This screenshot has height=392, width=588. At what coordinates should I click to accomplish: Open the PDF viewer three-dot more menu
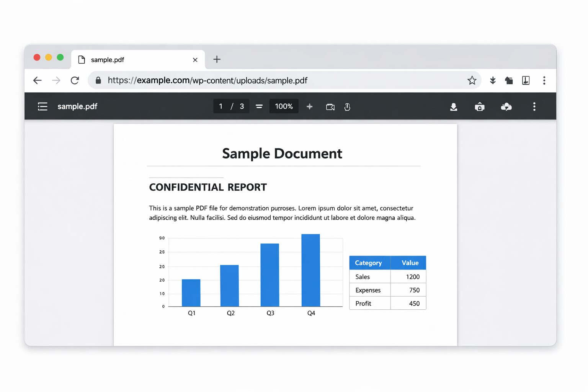click(x=534, y=106)
